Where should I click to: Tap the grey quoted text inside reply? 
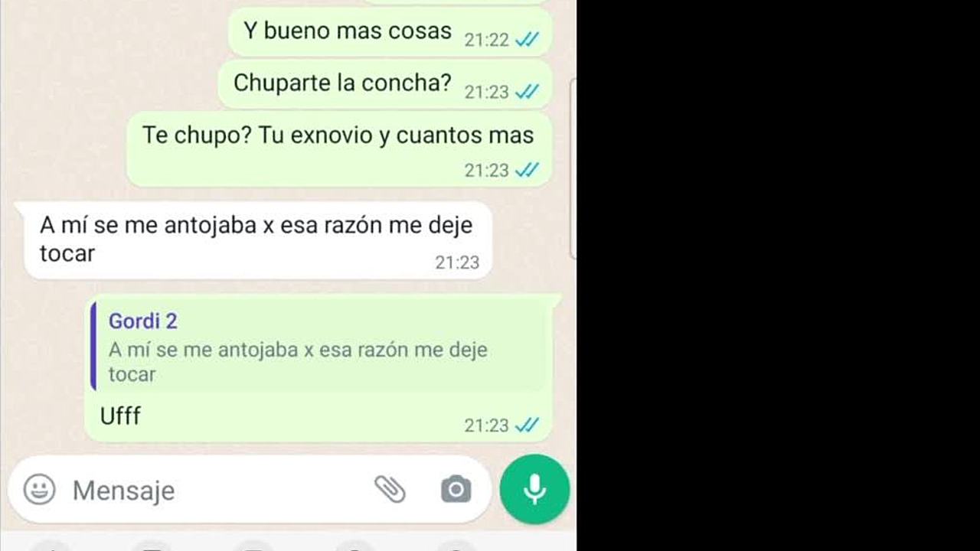pos(298,362)
